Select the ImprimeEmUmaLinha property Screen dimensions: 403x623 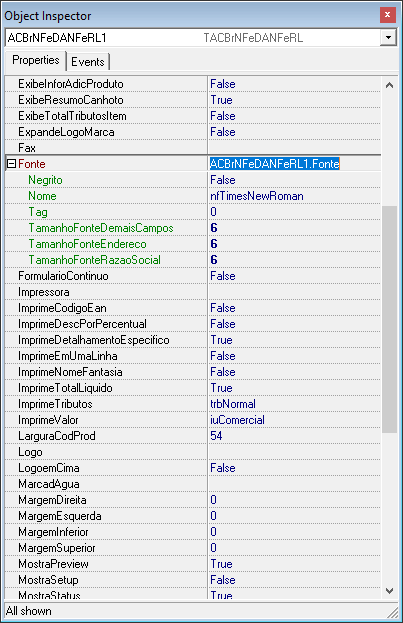click(x=68, y=356)
